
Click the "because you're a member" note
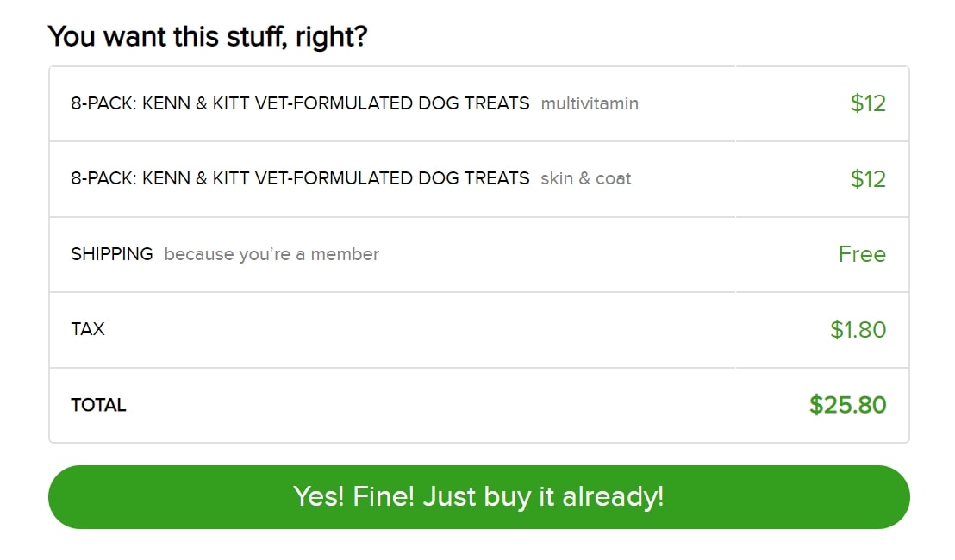(x=272, y=254)
